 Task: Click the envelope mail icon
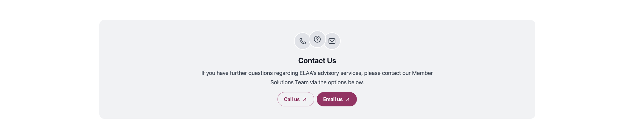coord(332,41)
